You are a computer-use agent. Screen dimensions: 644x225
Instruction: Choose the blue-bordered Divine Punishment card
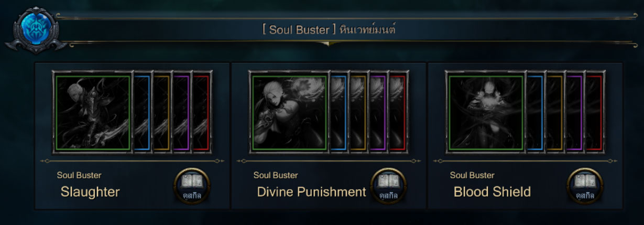pyautogui.click(x=338, y=112)
